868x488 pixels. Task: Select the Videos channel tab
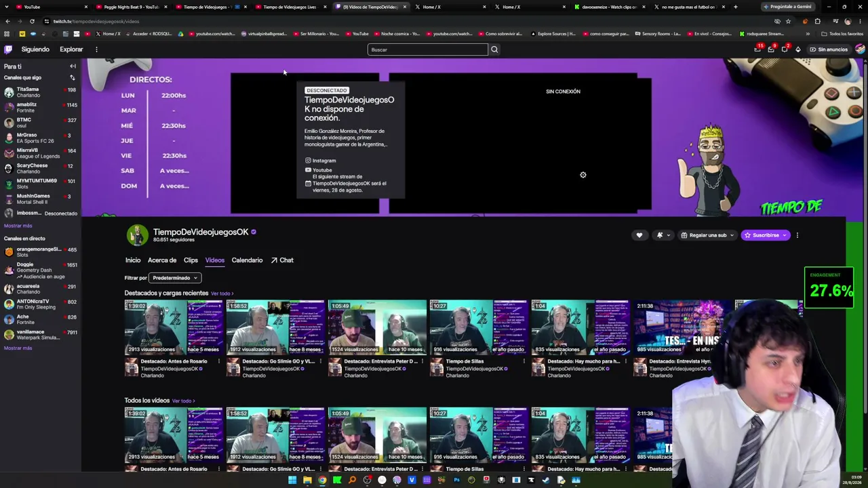pyautogui.click(x=214, y=260)
